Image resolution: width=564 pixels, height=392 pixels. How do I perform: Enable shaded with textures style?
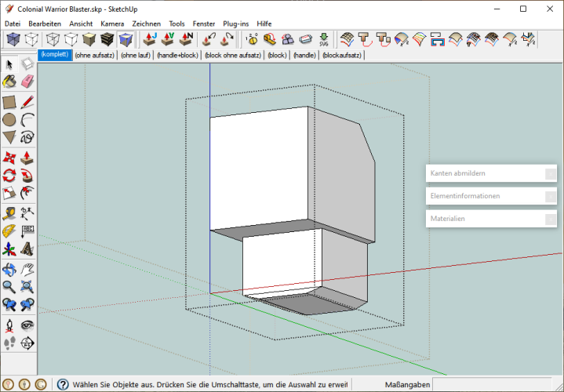107,39
